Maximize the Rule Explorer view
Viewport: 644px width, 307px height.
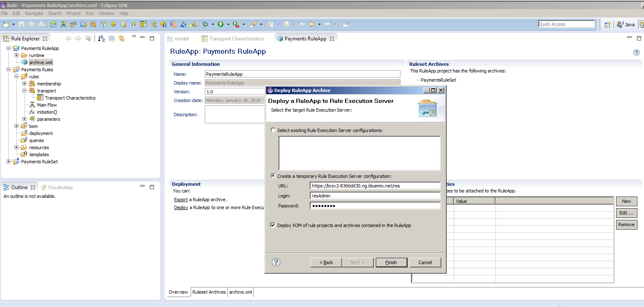coord(152,38)
